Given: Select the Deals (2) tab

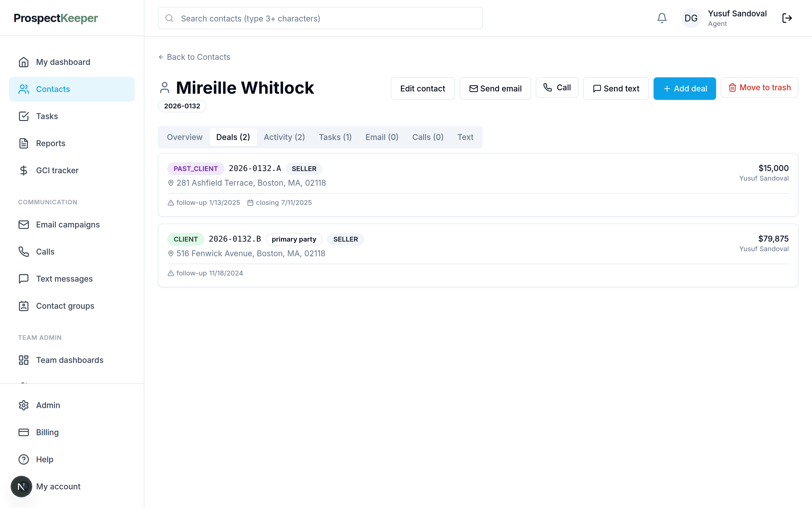Looking at the screenshot, I should click(x=233, y=137).
